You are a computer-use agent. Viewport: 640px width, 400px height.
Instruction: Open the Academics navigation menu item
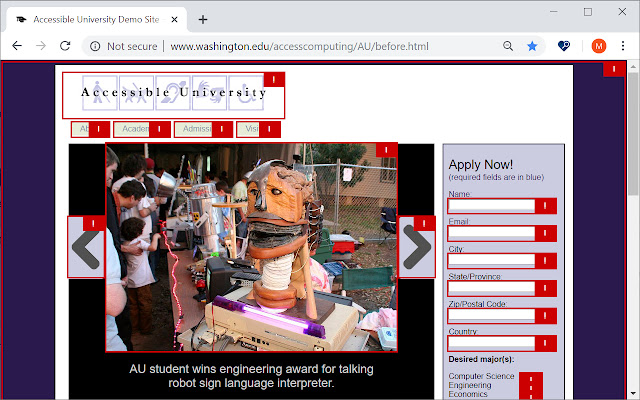(142, 129)
